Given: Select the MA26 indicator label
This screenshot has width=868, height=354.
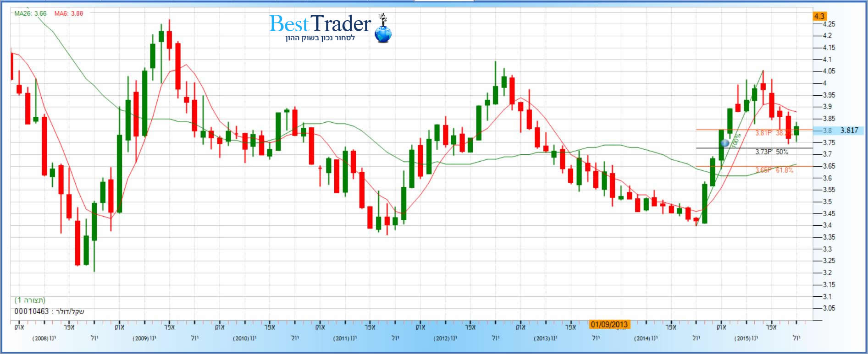Looking at the screenshot, I should [30, 14].
